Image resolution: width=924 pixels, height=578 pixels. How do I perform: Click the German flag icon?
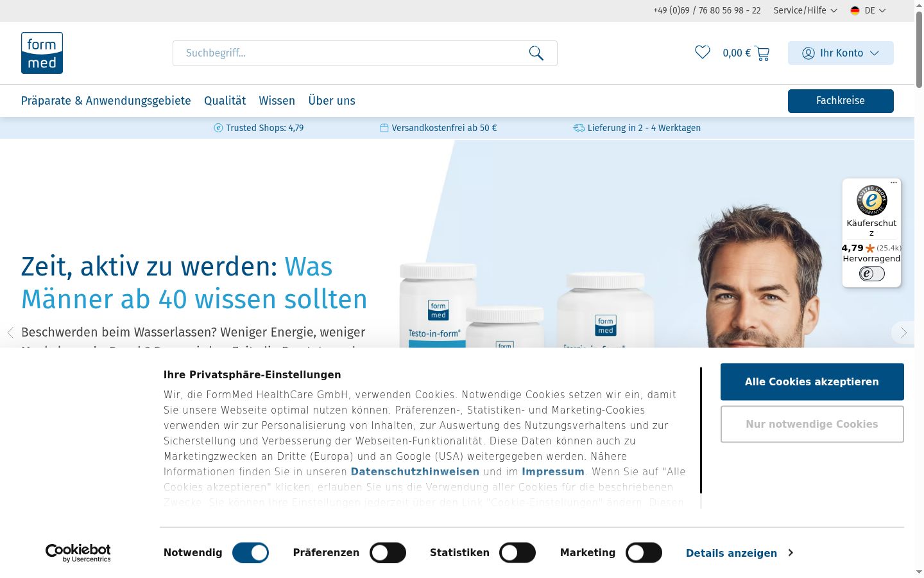click(x=855, y=10)
